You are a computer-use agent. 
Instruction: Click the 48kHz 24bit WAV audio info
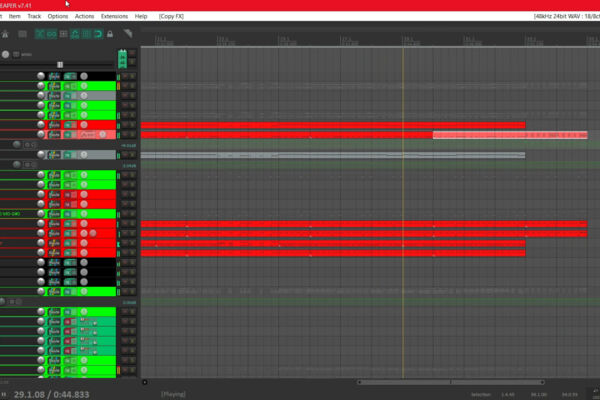[566, 16]
